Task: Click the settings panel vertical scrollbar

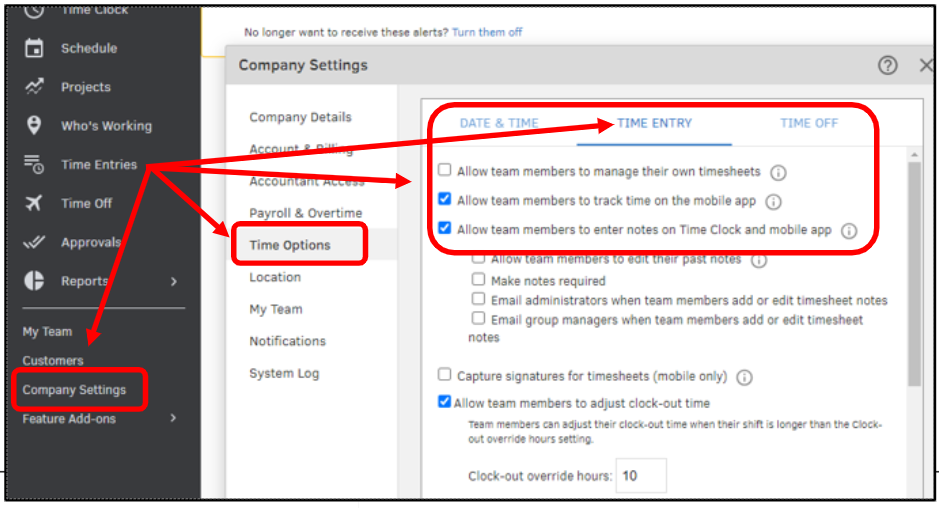Action: tap(914, 270)
